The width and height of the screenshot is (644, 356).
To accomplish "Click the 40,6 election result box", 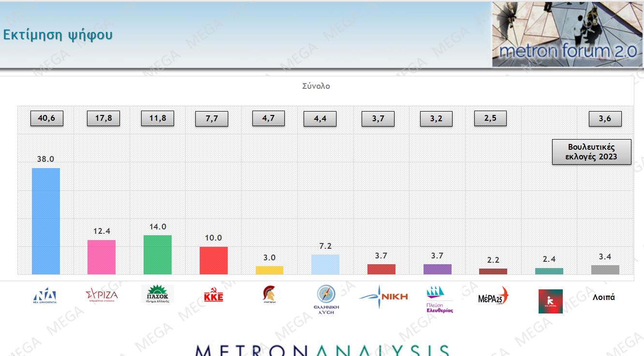I will point(46,118).
